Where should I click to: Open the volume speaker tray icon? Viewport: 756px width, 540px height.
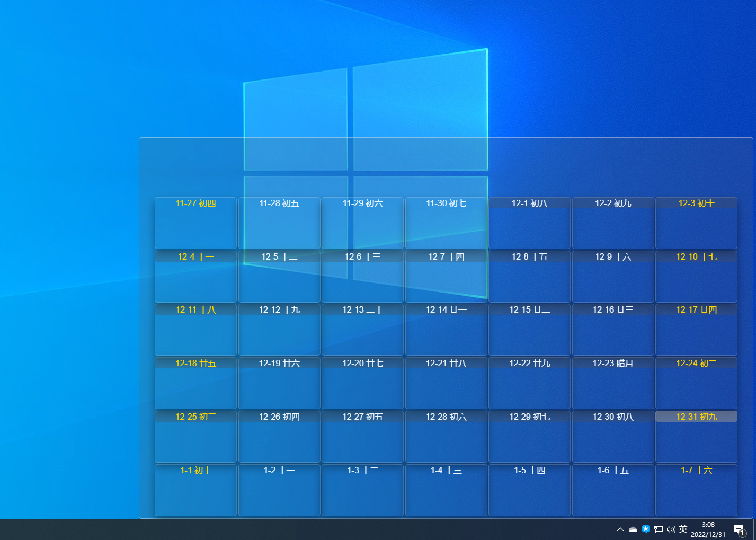click(x=671, y=529)
